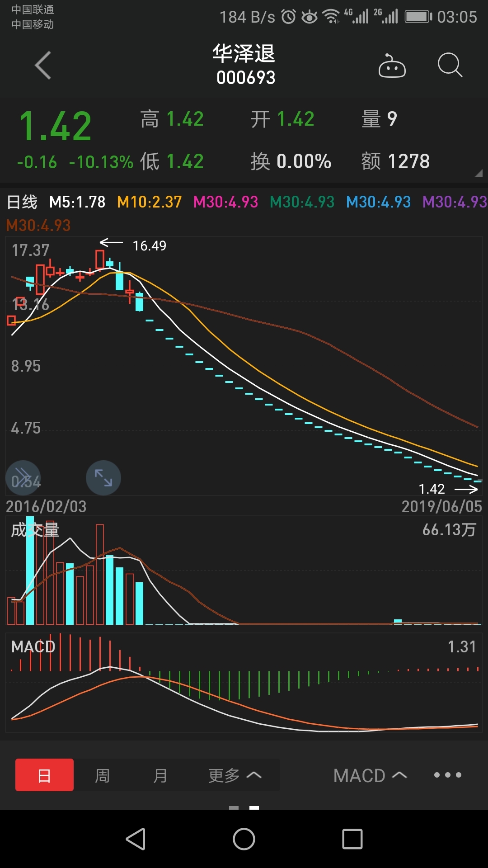The image size is (488, 868).
Task: Switch to 月 monthly chart tab
Action: [160, 775]
